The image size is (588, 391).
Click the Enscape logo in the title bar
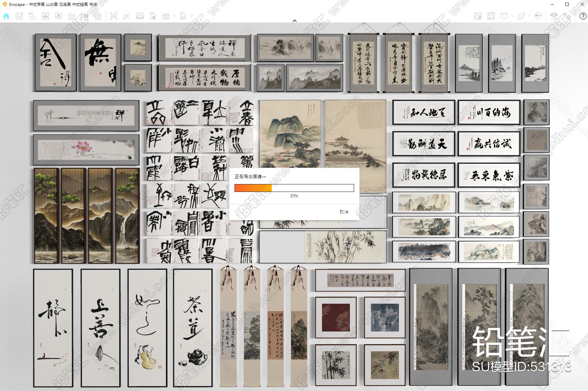tap(5, 4)
